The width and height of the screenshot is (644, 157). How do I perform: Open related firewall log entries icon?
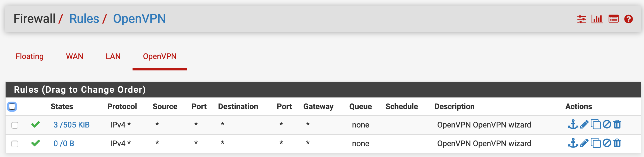tap(614, 19)
